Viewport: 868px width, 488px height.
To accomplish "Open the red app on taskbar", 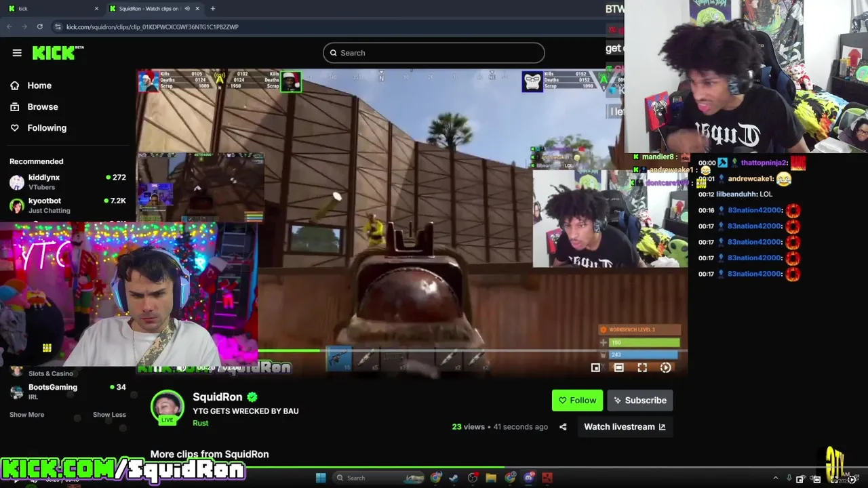I will 547,478.
